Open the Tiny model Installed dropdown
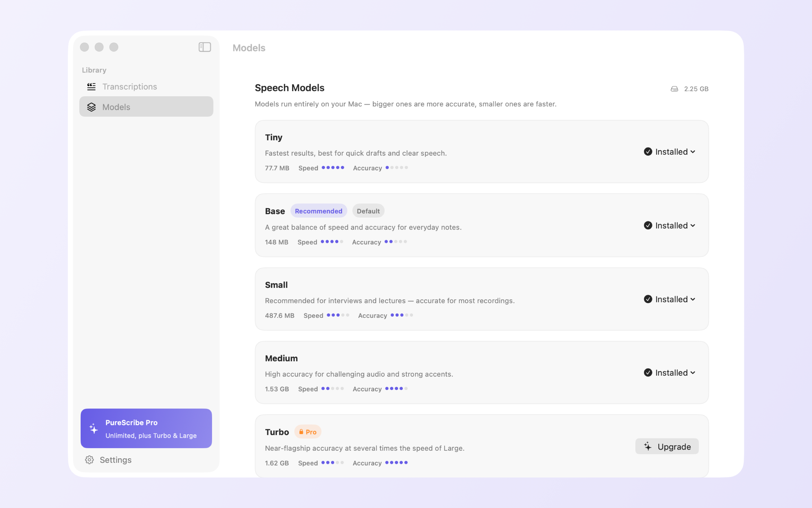 coord(670,152)
